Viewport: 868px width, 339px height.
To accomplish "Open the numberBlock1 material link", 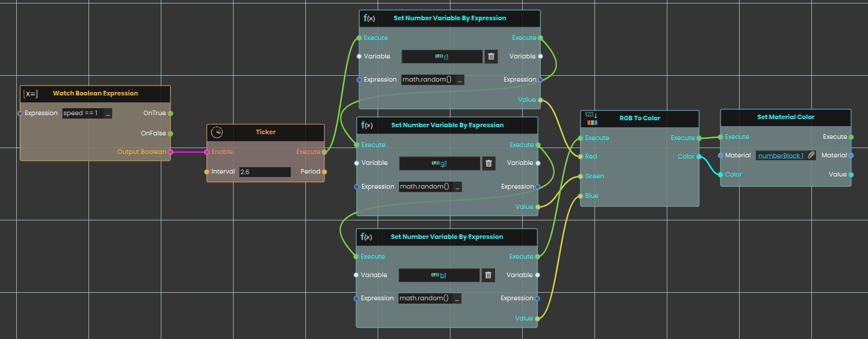I will [x=781, y=156].
